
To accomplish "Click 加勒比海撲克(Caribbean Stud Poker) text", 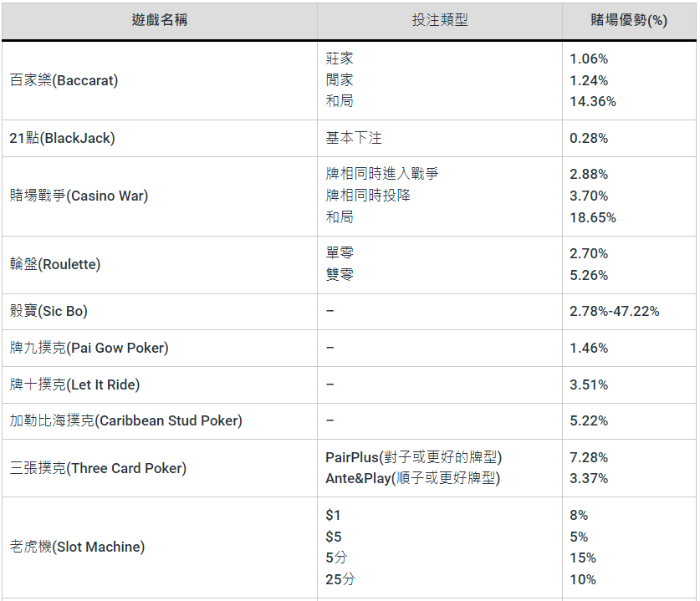I will [125, 421].
